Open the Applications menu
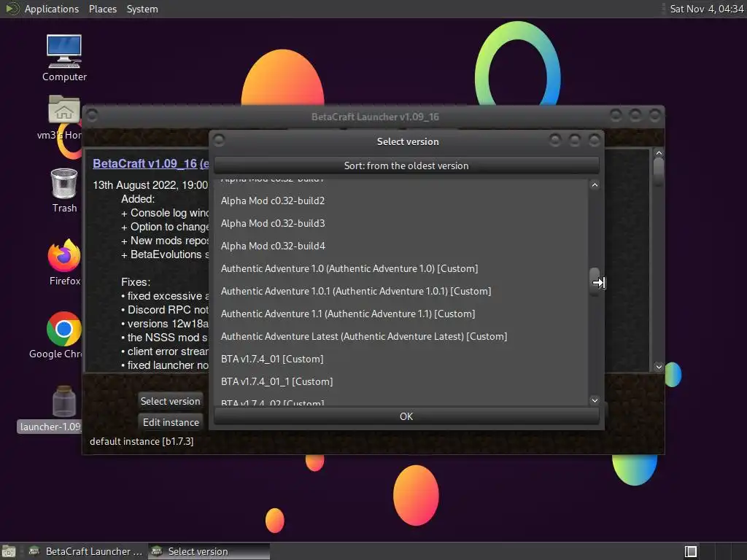The image size is (747, 560). (52, 9)
